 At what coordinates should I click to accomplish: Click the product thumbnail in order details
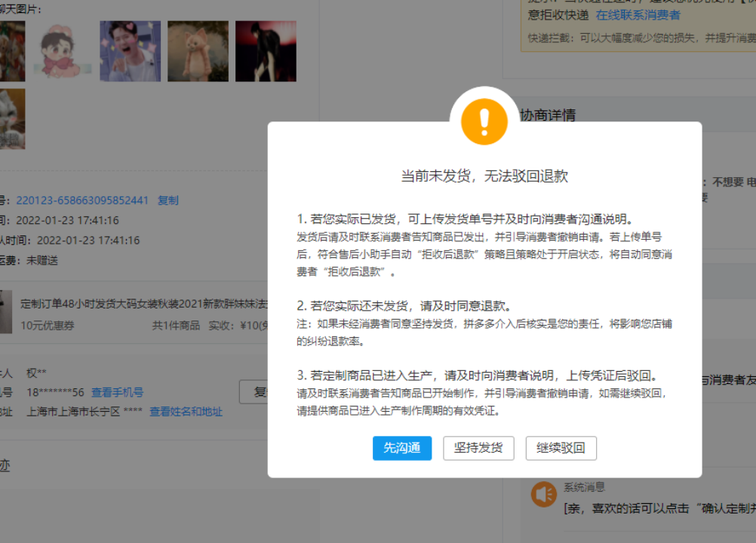point(6,311)
